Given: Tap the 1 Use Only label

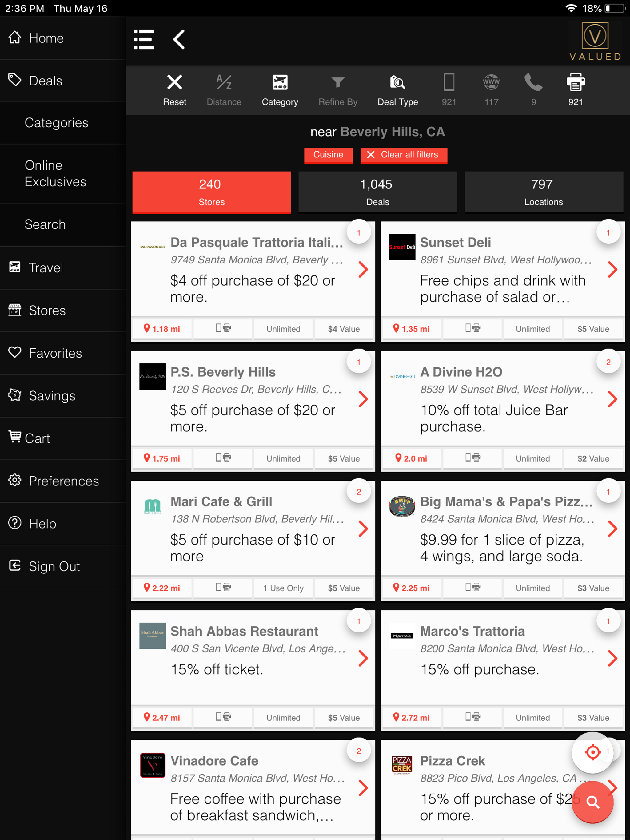Looking at the screenshot, I should 283,588.
